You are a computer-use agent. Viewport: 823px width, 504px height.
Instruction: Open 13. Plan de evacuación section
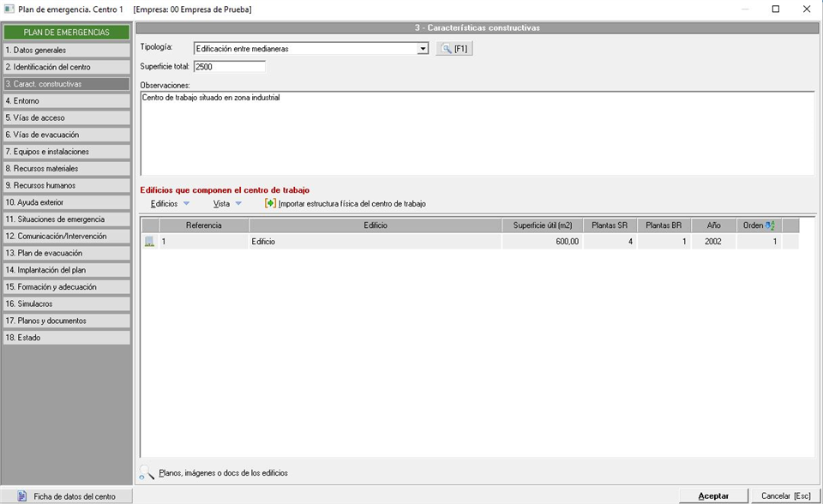(67, 253)
